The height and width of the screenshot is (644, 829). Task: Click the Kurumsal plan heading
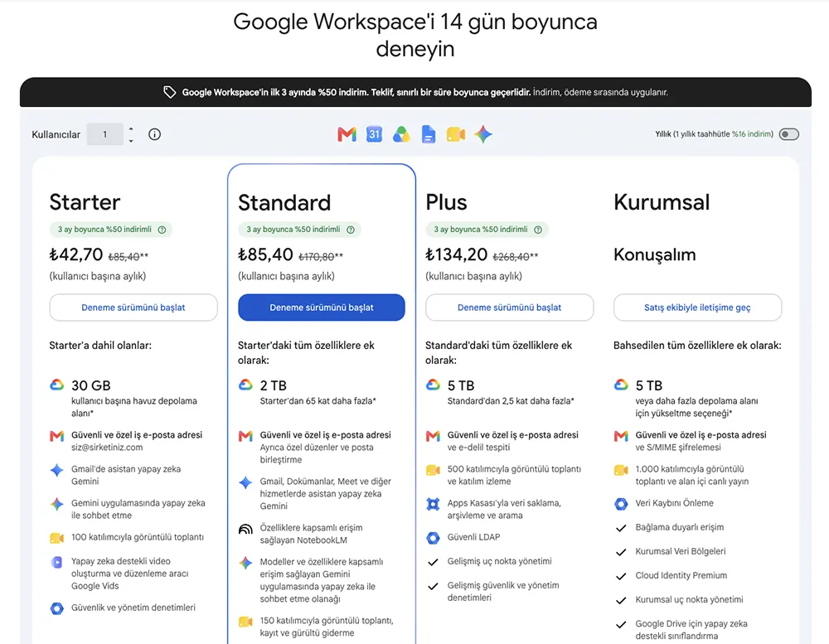662,202
